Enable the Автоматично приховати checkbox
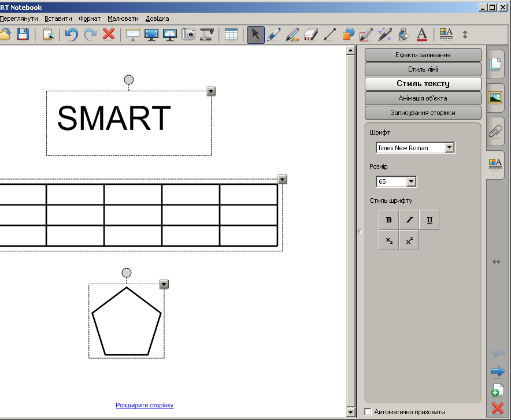 [368, 411]
